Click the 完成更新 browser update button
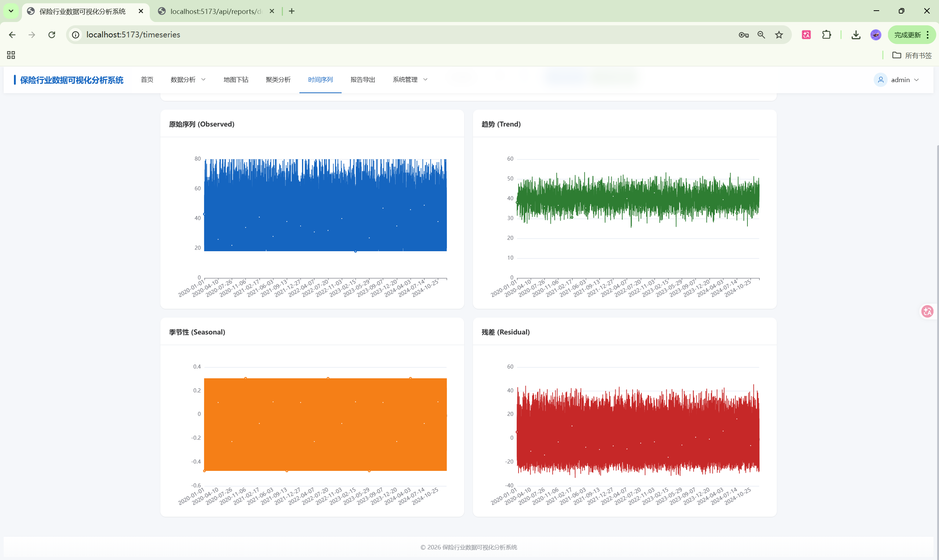 coord(907,35)
